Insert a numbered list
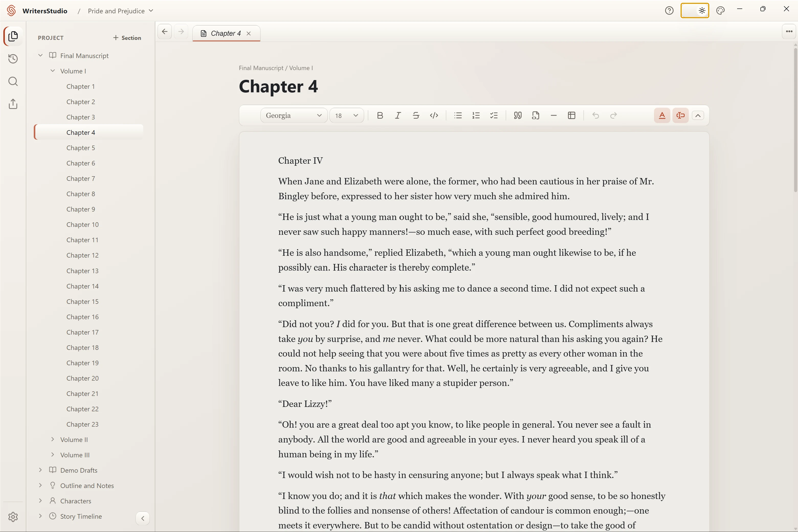Image resolution: width=798 pixels, height=532 pixels. [x=476, y=115]
